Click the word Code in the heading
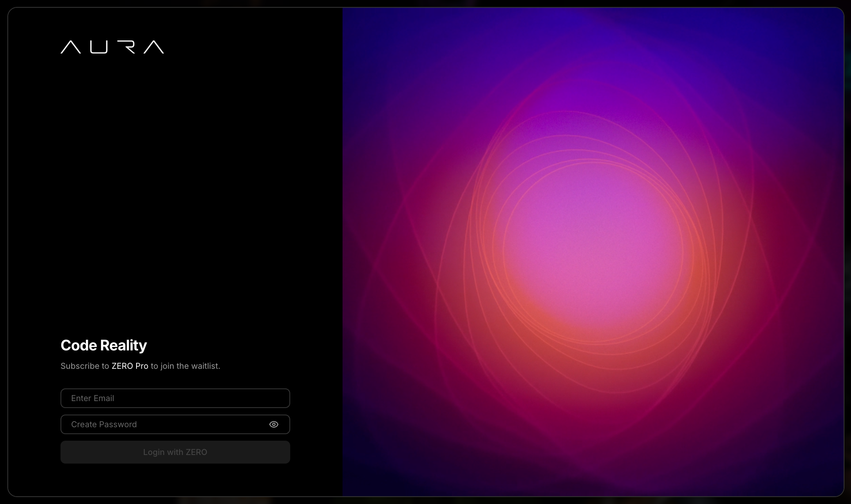851x504 pixels. [79, 346]
